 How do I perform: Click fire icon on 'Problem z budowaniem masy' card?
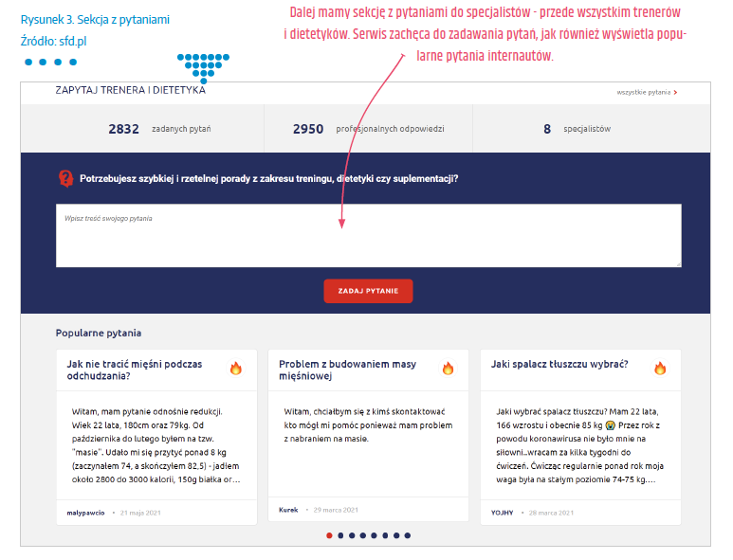[449, 369]
